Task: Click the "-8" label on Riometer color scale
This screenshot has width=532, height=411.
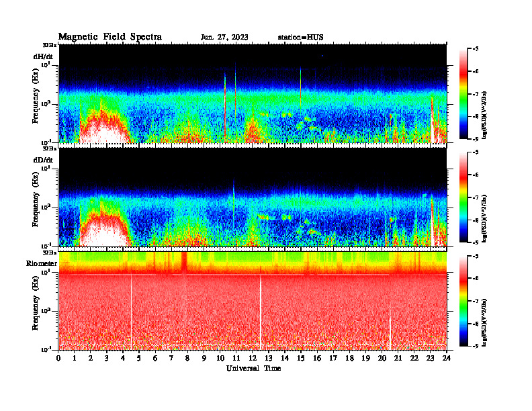Action: pos(476,324)
